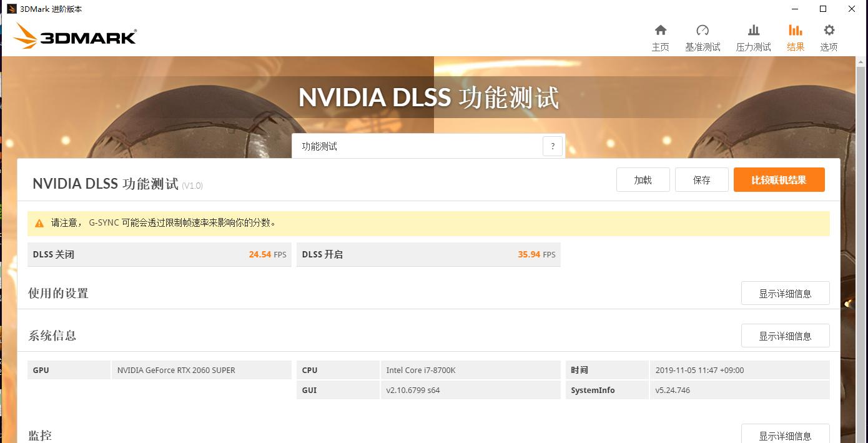
Task: Select the 基准测试 speedometer icon
Action: pos(702,36)
